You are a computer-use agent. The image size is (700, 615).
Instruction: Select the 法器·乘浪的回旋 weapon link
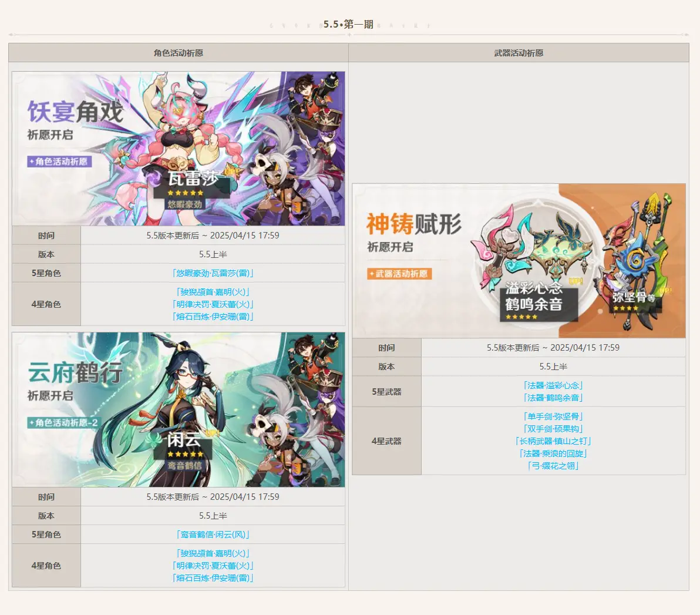pyautogui.click(x=553, y=453)
